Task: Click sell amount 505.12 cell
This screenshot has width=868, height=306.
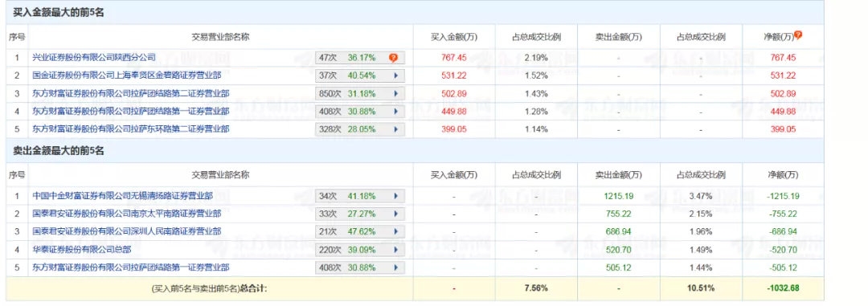Action: 618,267
